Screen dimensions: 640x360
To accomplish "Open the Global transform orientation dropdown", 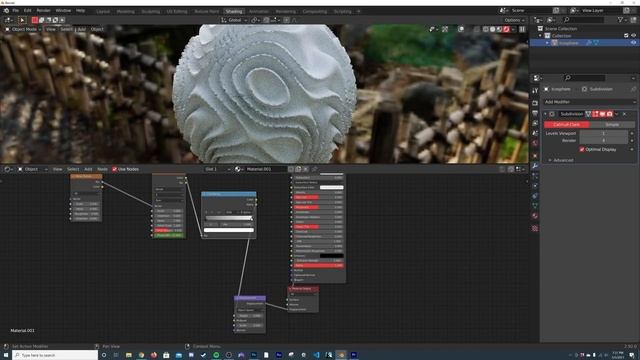I will 234,20.
